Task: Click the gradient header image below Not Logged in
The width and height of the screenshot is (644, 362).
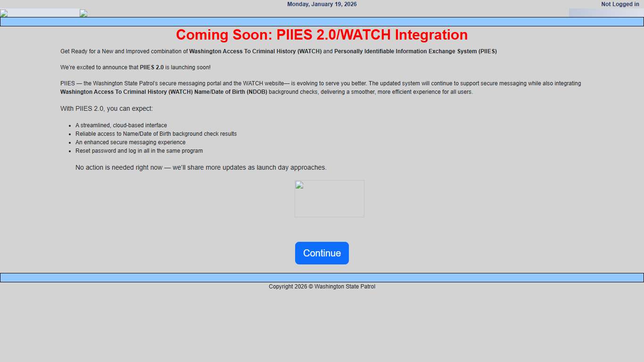Action: (606, 13)
